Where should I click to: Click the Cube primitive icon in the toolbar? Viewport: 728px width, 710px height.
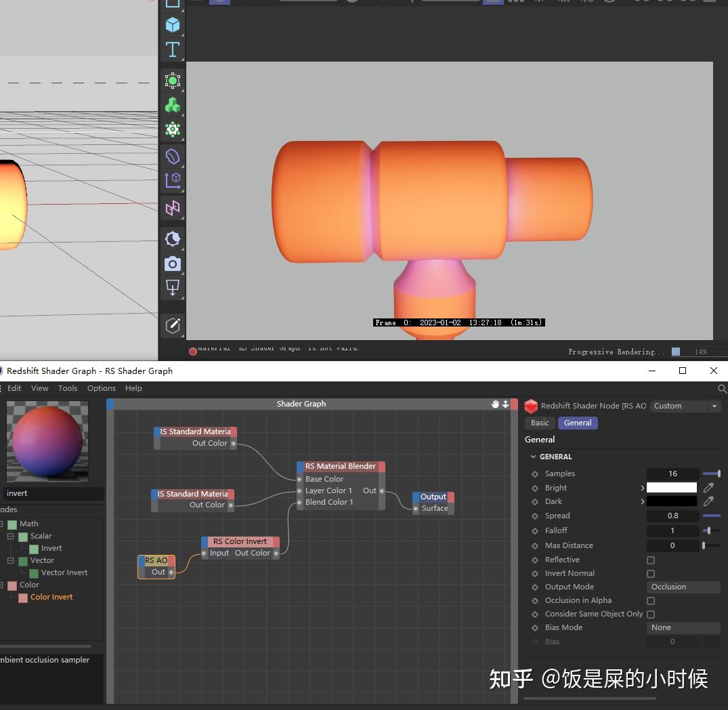[x=173, y=25]
